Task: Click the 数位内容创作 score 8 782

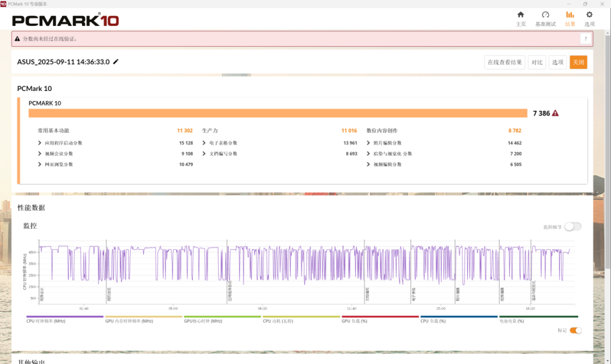Action: [x=515, y=131]
